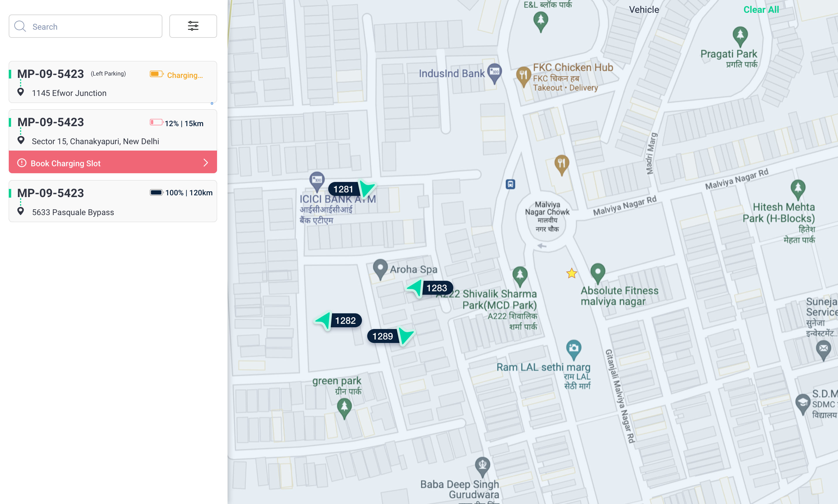Click the search magnifier icon
This screenshot has height=504, width=838.
(x=20, y=26)
